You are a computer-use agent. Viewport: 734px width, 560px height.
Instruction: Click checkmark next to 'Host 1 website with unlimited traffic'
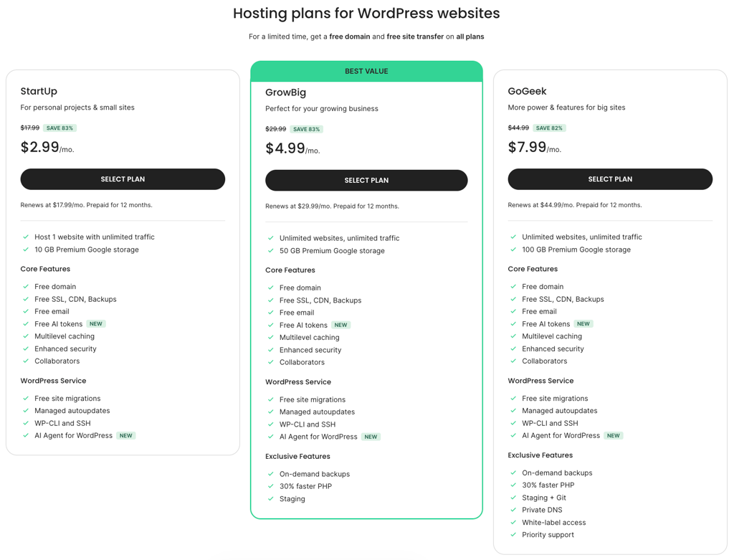(x=26, y=237)
